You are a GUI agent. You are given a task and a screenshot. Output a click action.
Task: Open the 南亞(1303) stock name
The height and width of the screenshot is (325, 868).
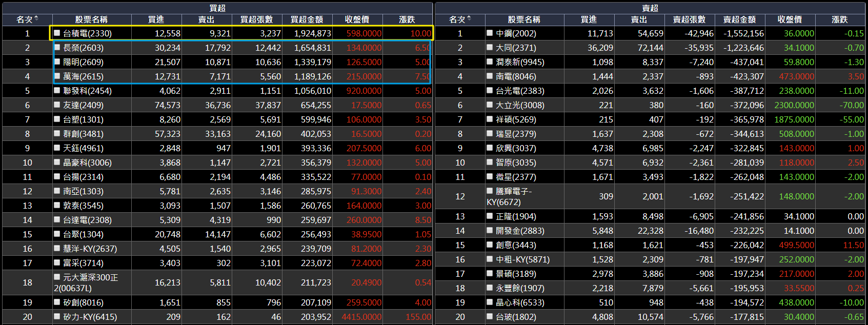click(83, 191)
